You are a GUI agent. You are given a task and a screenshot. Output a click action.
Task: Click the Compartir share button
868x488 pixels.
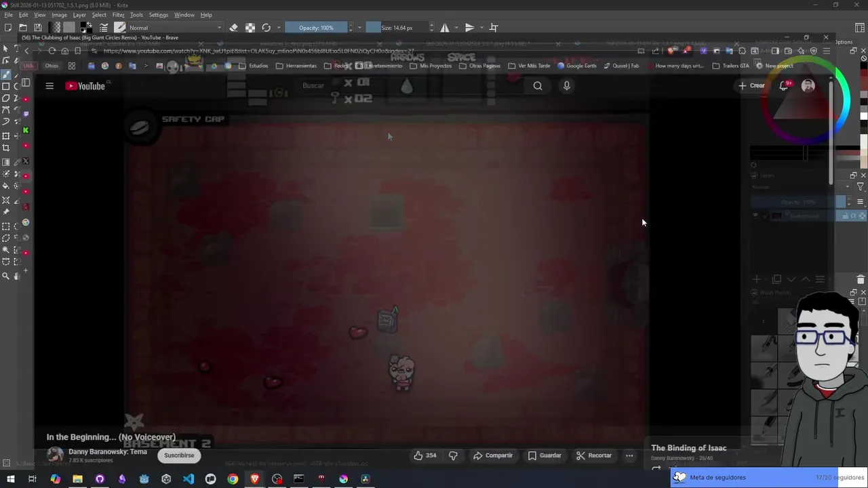tap(493, 455)
